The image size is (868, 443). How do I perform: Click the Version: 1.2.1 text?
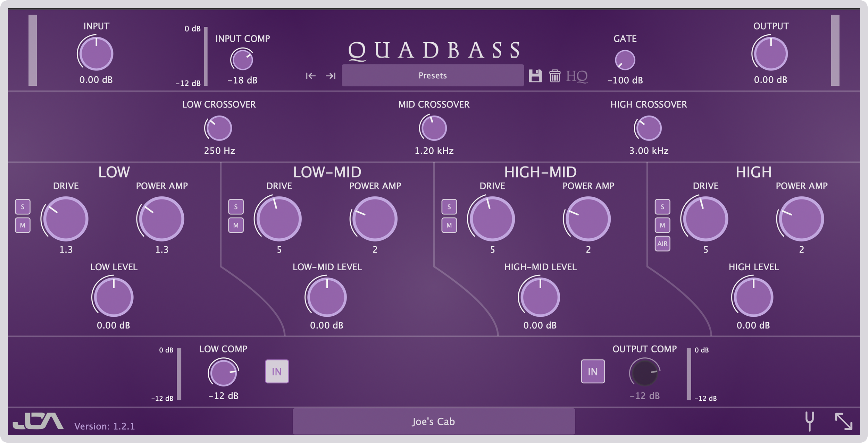tap(105, 426)
